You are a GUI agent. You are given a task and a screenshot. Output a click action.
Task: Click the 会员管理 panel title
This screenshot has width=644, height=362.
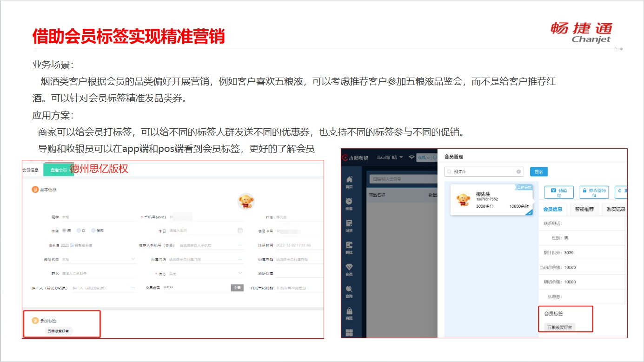[x=454, y=157]
